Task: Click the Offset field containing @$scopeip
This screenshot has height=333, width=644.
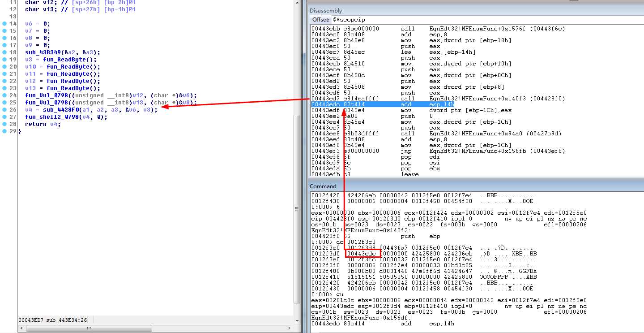Action: 487,19
